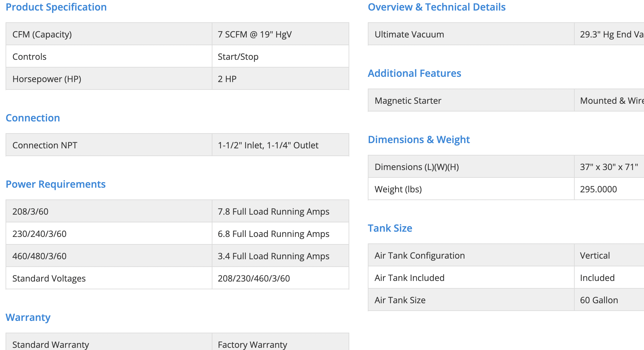Click the Dimensions & Weight heading

click(x=419, y=140)
